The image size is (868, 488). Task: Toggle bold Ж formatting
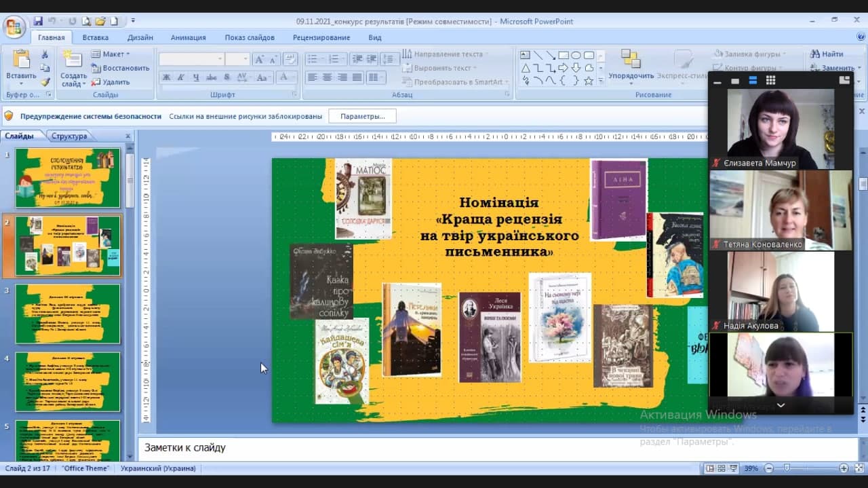(166, 77)
